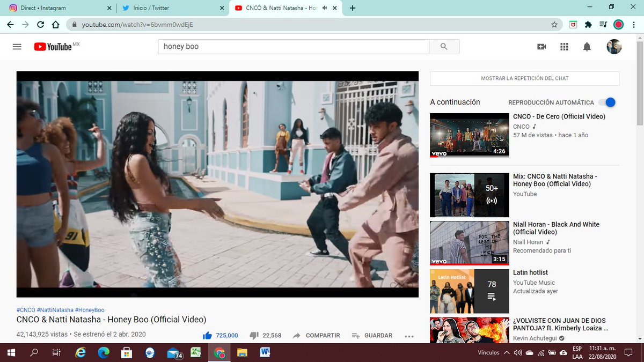Show hidden system tray icons
644x362 pixels.
pos(507,353)
